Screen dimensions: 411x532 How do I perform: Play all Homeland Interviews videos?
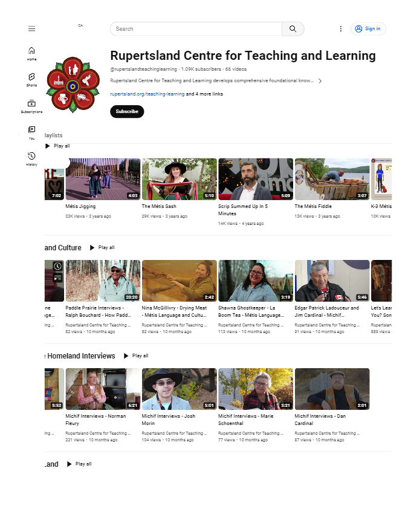[136, 355]
